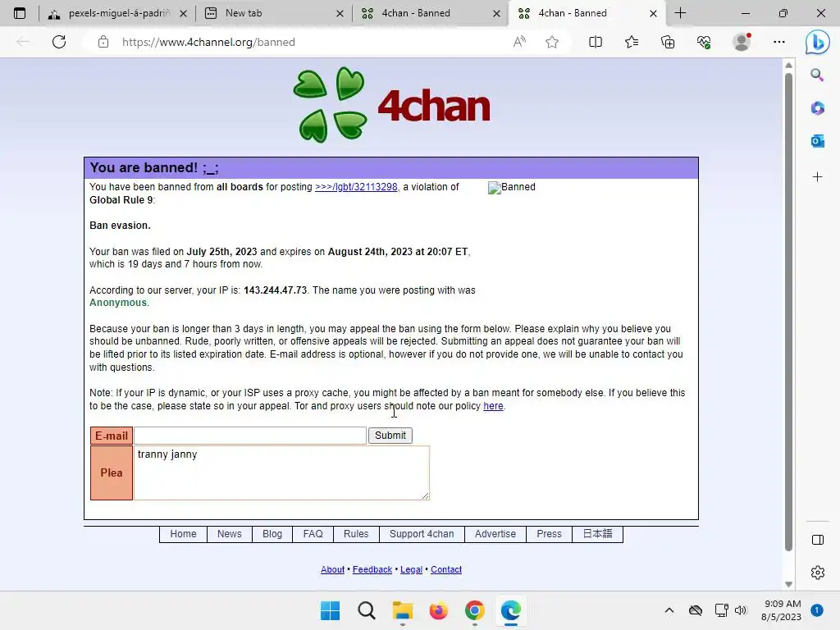Open Collections icon in toolbar

668,42
